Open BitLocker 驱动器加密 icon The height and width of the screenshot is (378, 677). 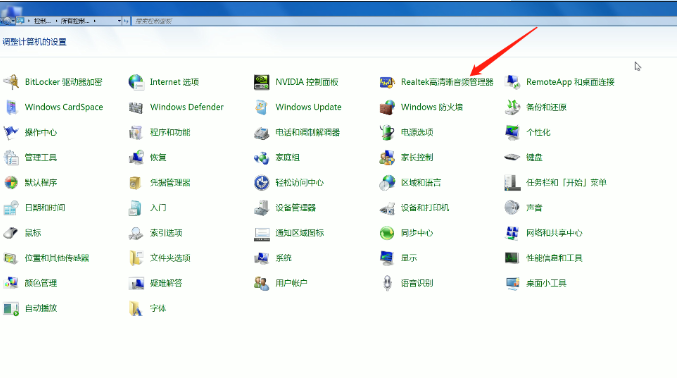point(11,82)
